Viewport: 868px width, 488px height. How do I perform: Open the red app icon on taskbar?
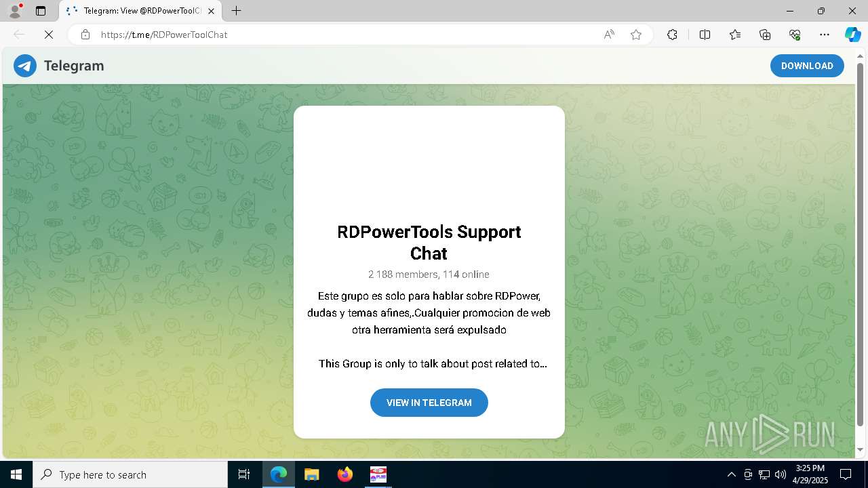[378, 474]
